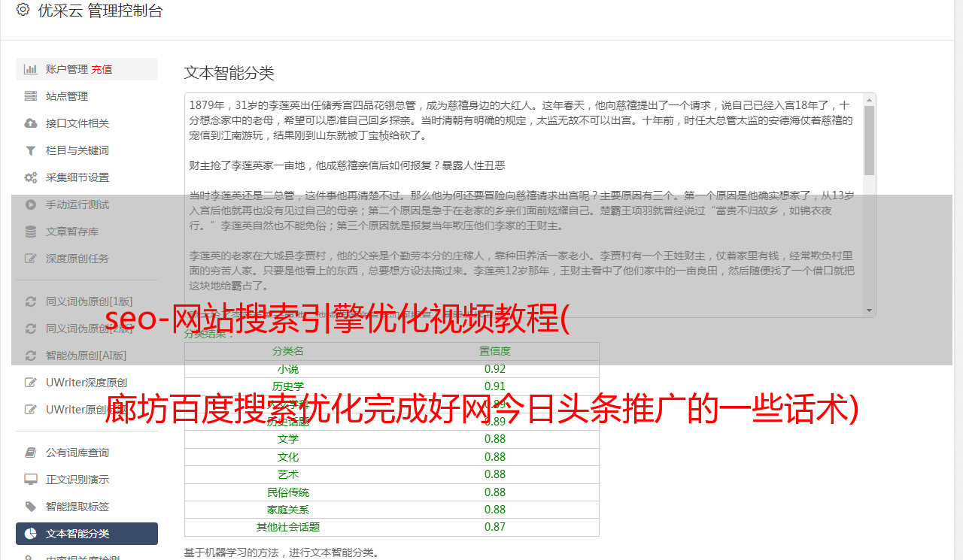Click the 艺术 category cell
Image resolution: width=963 pixels, height=560 pixels.
coord(288,474)
